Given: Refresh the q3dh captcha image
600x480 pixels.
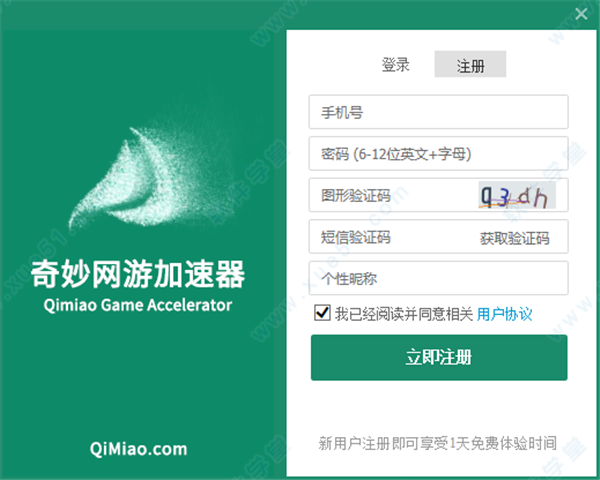Looking at the screenshot, I should tap(517, 195).
